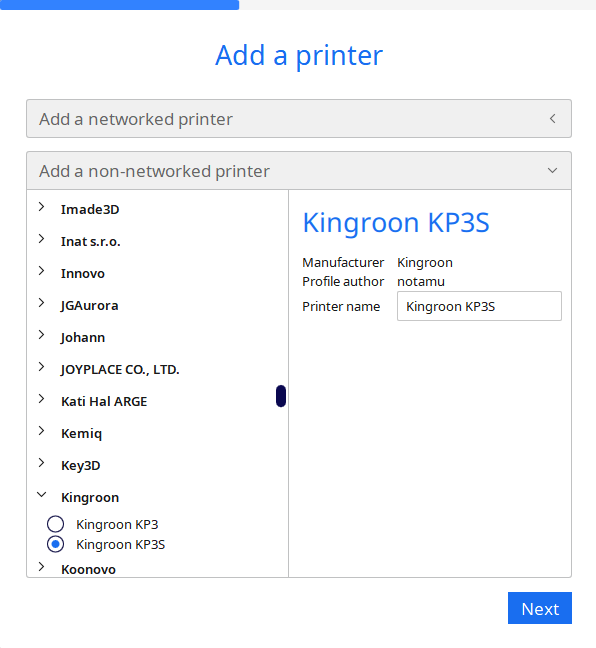The width and height of the screenshot is (596, 648).
Task: Click the Inat s.r.o. label
Action: click(91, 241)
